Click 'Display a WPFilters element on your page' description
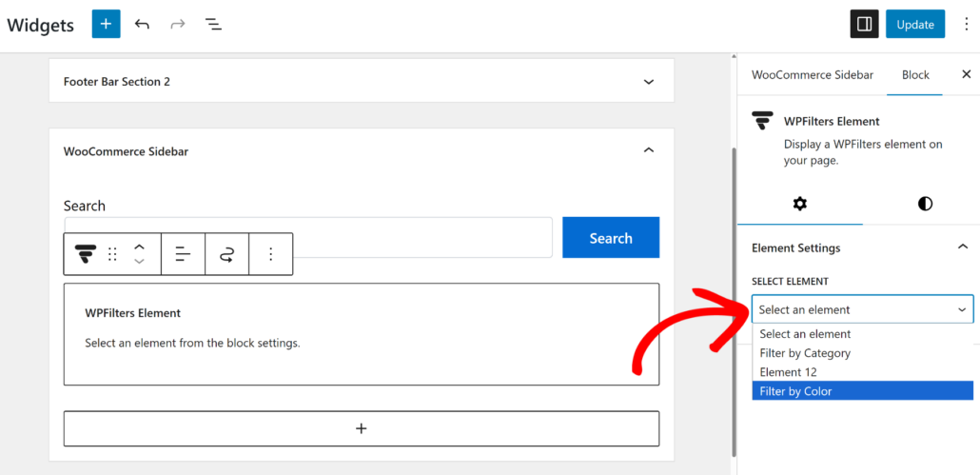The width and height of the screenshot is (980, 475). click(863, 152)
